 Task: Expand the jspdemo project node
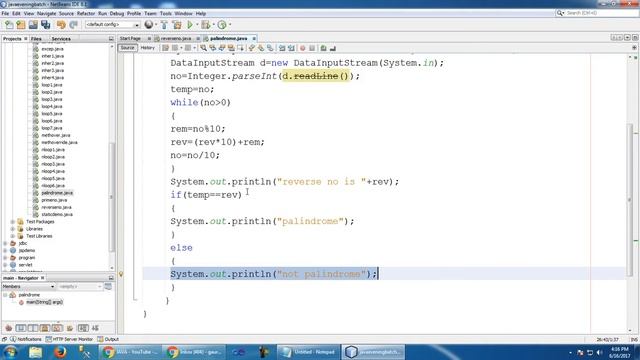[5, 251]
